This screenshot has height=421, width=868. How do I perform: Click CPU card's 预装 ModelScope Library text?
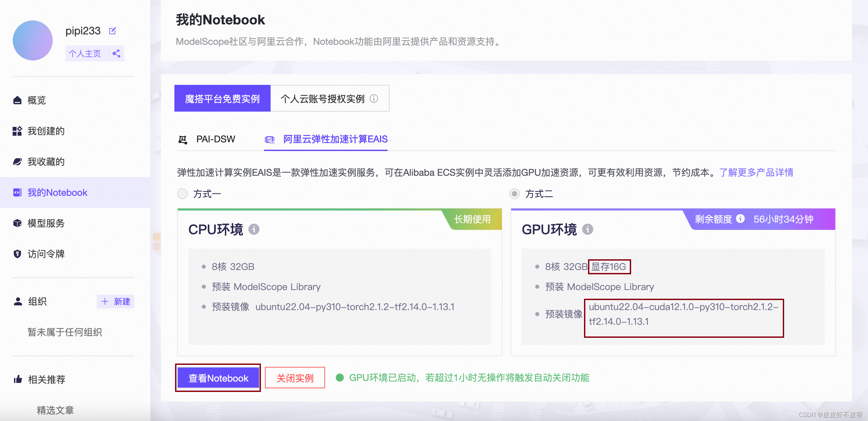(x=266, y=287)
